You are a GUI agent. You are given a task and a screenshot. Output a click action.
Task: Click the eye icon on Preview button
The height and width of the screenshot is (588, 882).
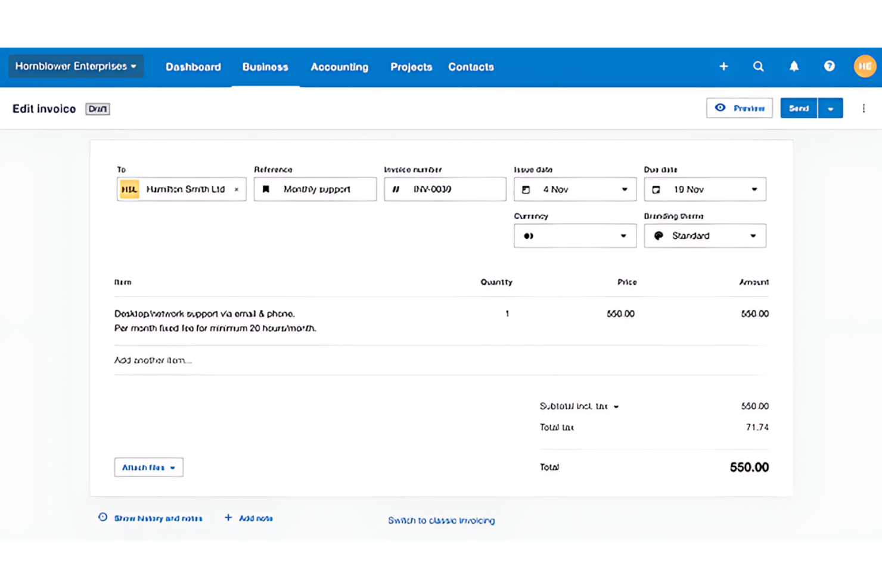point(720,108)
